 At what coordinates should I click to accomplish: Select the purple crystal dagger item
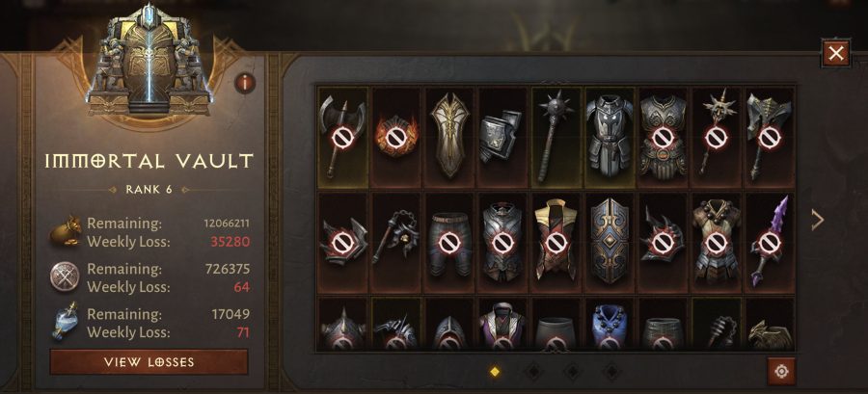[x=770, y=243]
